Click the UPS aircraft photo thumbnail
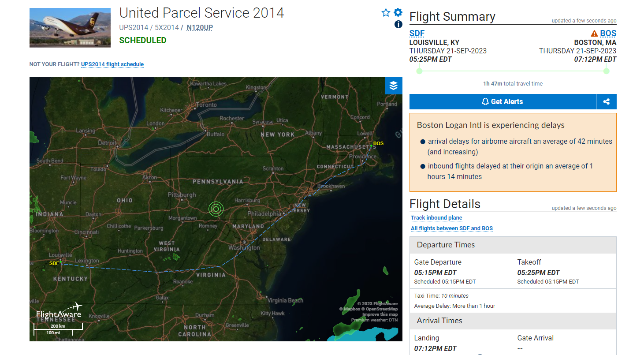 (70, 27)
